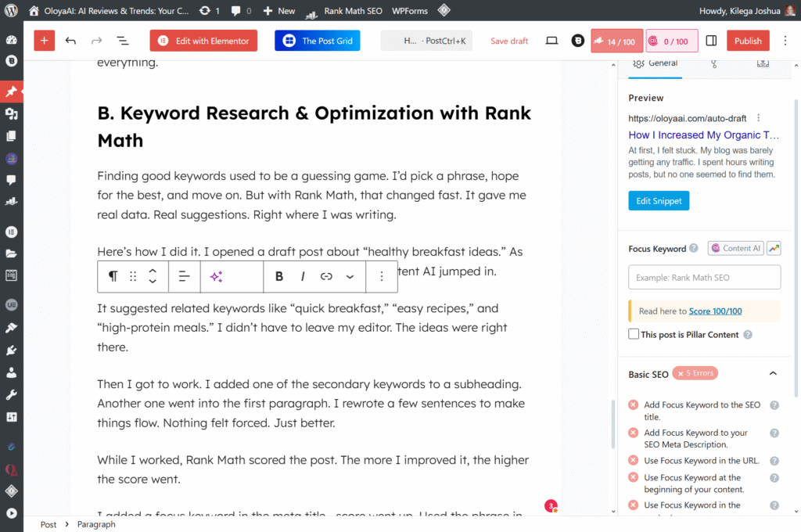Image resolution: width=801 pixels, height=532 pixels.
Task: Open WPForms admin bar menu
Action: [x=410, y=11]
